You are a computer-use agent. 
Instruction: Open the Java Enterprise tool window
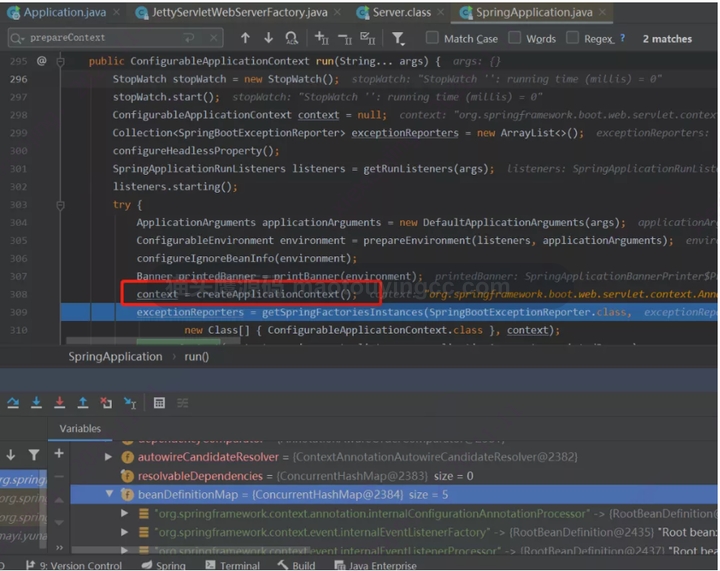tap(376, 565)
